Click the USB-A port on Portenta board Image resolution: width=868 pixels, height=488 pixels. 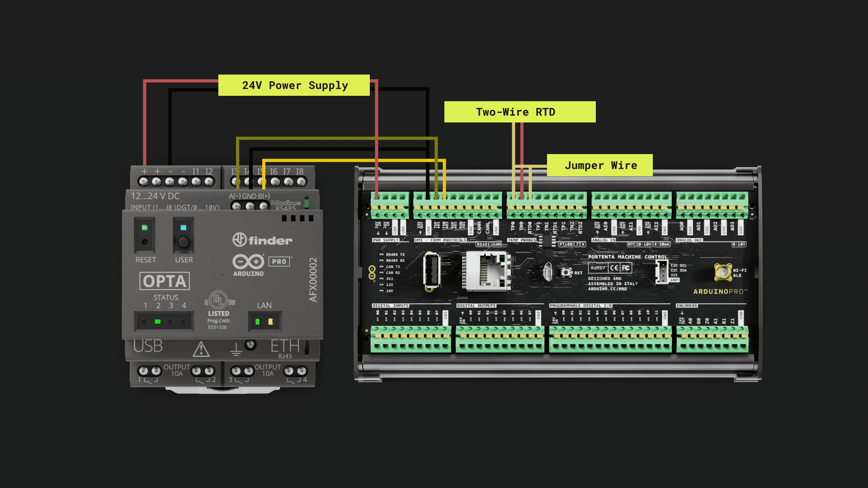pyautogui.click(x=432, y=271)
